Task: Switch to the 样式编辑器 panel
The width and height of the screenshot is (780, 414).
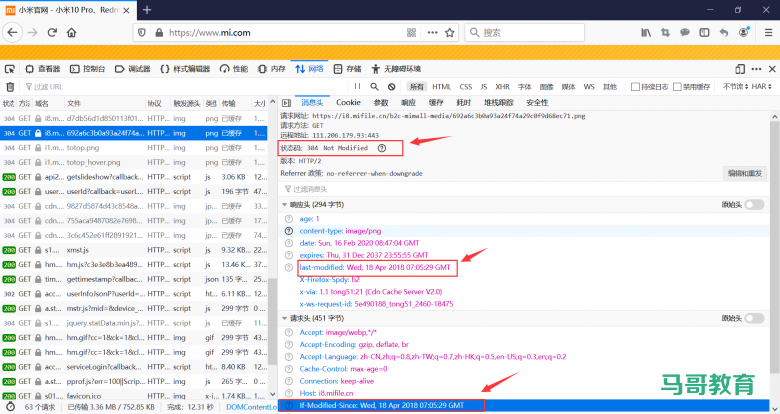Action: coord(185,69)
